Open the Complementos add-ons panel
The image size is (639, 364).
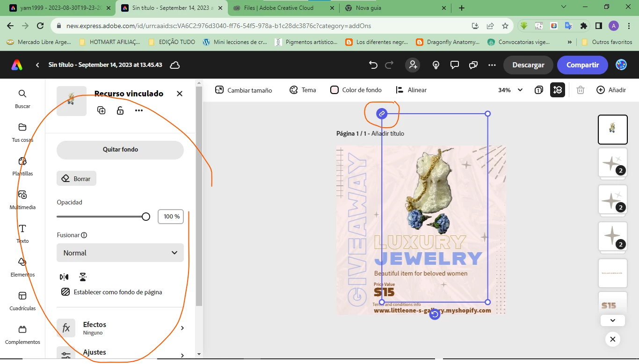point(22,335)
